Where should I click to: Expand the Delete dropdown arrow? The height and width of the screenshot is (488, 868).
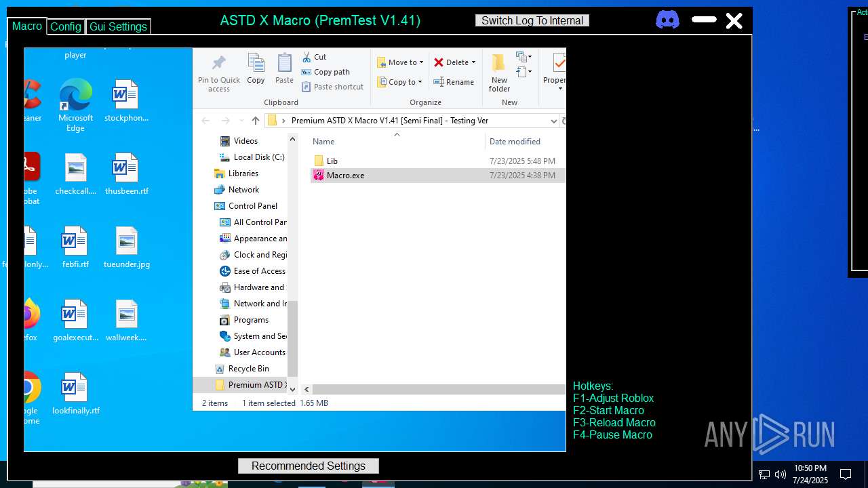[473, 62]
